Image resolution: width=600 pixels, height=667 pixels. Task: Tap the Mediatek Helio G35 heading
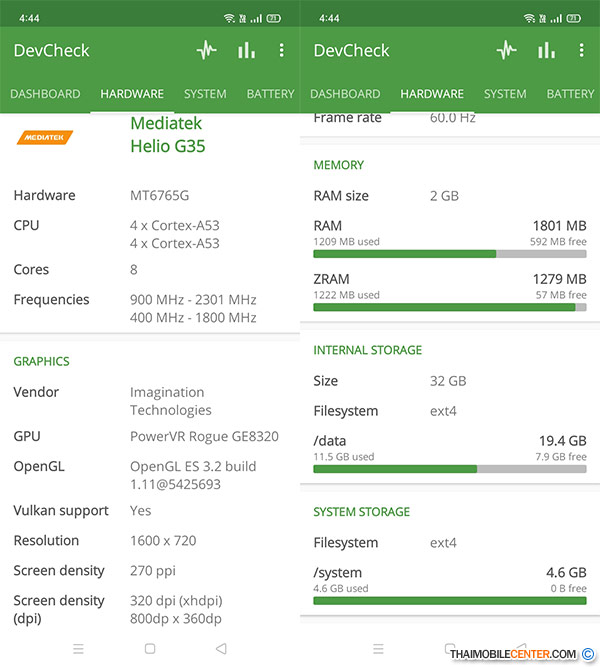coord(168,134)
